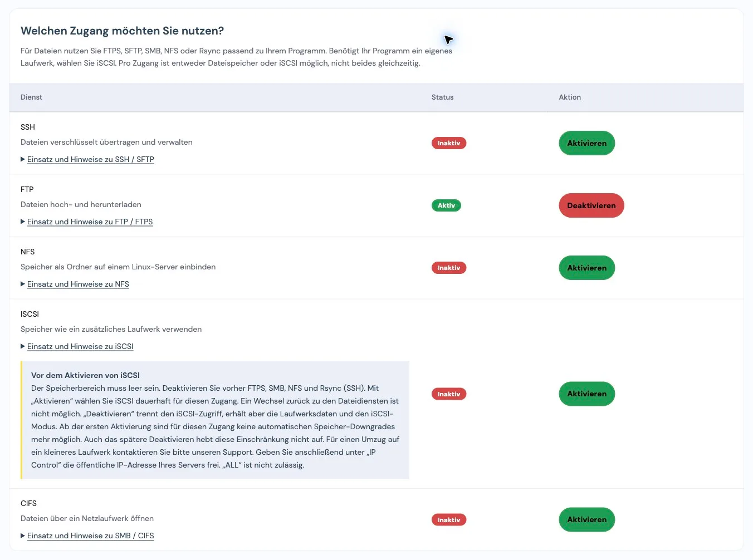
Task: Activate the SSH service with Aktivieren
Action: pos(586,143)
